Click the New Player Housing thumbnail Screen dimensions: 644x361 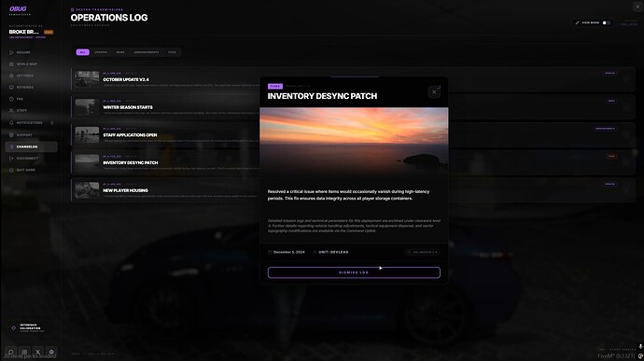tap(87, 190)
